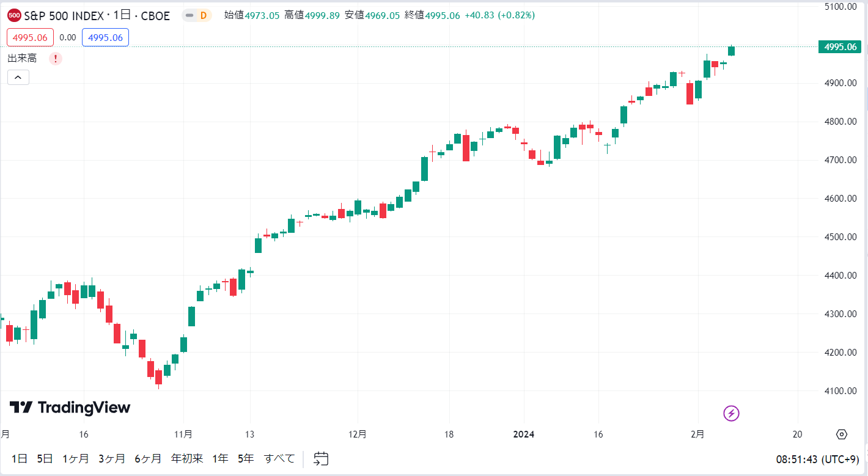Open the red exclamation warning on 出来高
868x476 pixels.
point(56,59)
